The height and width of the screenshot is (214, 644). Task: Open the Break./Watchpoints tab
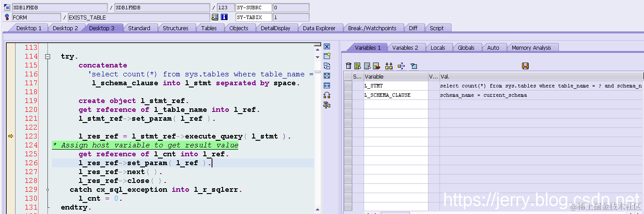point(372,28)
